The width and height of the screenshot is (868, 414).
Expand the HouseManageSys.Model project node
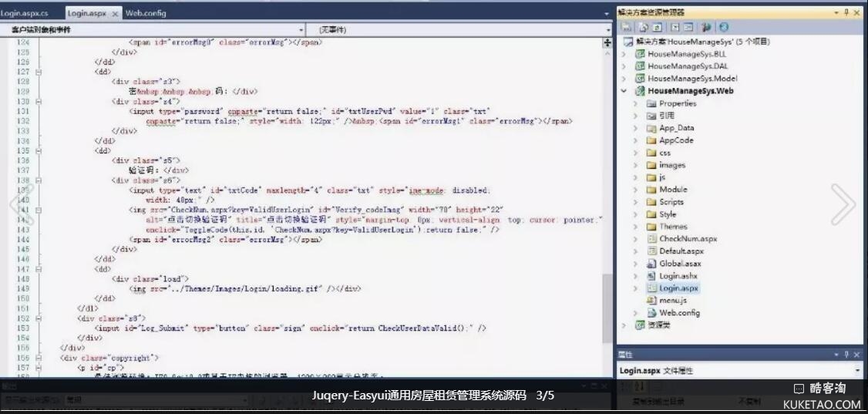624,79
